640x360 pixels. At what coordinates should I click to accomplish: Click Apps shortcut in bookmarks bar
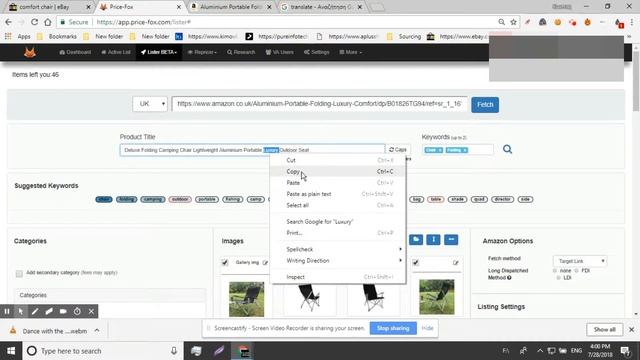pyautogui.click(x=19, y=36)
